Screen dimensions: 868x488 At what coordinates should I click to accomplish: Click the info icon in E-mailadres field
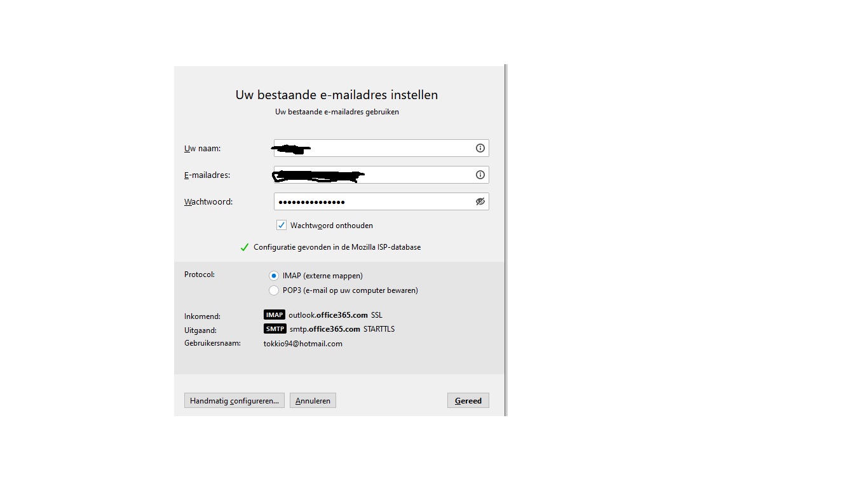480,175
